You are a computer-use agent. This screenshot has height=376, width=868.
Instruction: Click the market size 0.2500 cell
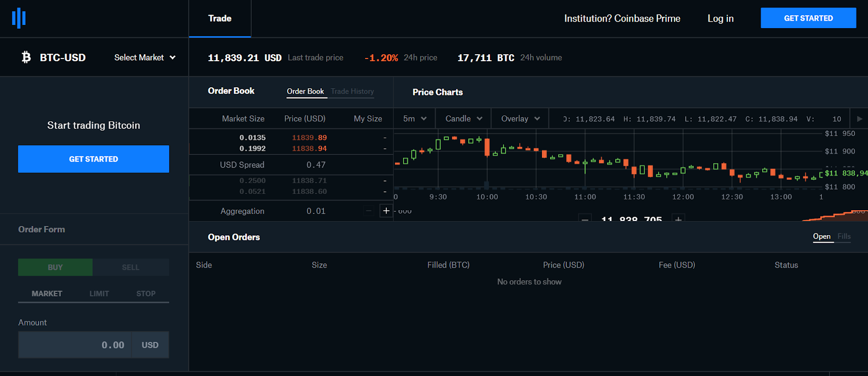(253, 180)
